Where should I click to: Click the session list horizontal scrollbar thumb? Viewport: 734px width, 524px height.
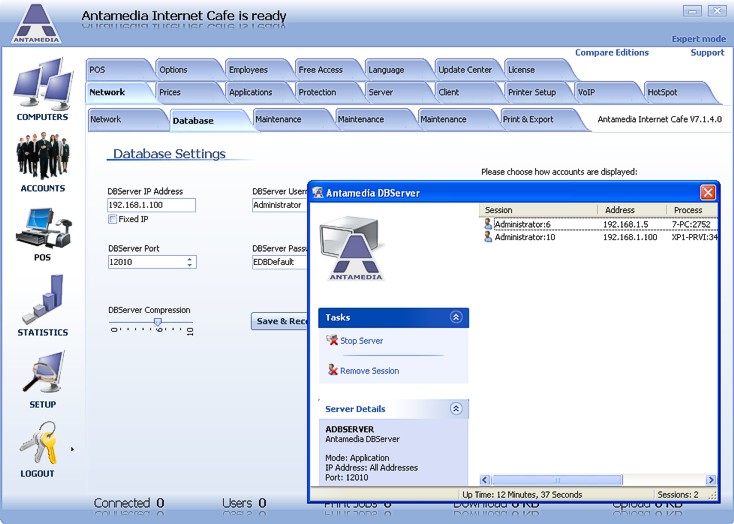(557, 480)
